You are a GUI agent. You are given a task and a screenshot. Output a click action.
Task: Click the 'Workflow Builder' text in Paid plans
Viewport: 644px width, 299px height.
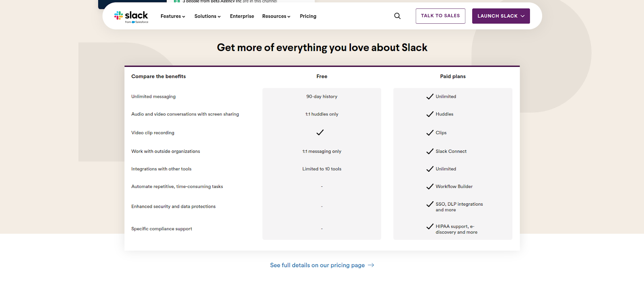(x=454, y=187)
